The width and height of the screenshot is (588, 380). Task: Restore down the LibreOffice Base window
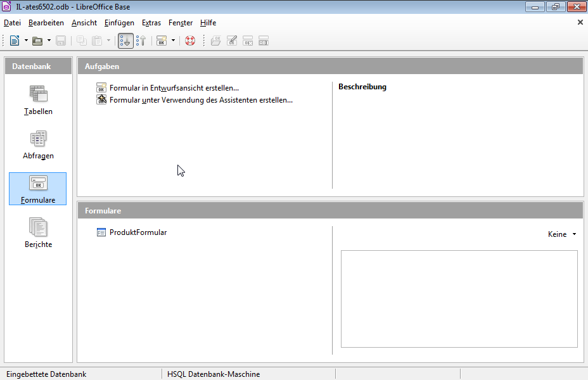[x=556, y=7]
